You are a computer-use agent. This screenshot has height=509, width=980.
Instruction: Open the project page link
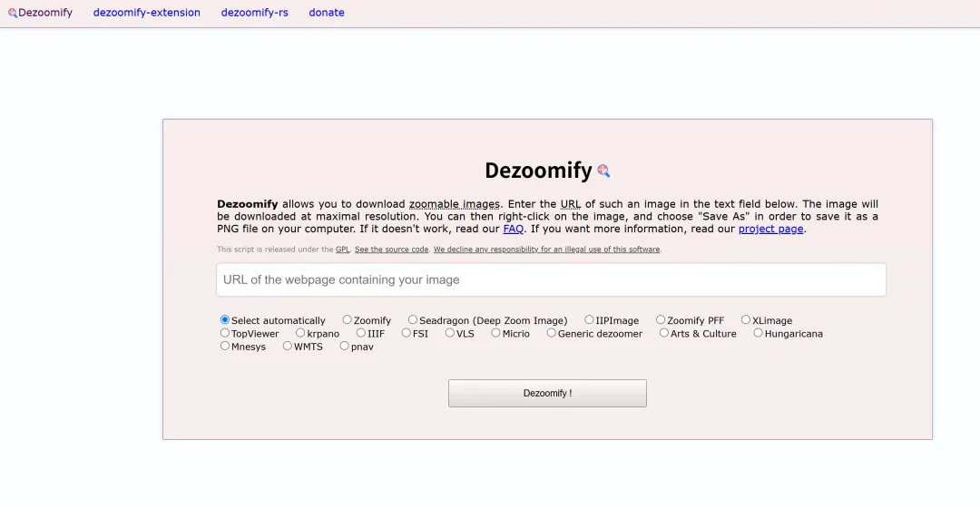tap(770, 229)
